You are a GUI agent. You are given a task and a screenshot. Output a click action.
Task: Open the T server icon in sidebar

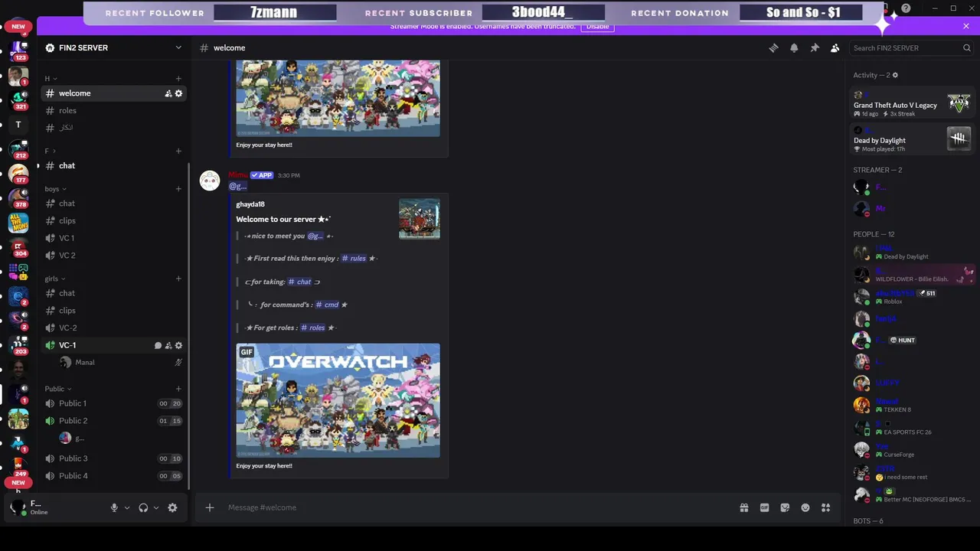click(18, 125)
